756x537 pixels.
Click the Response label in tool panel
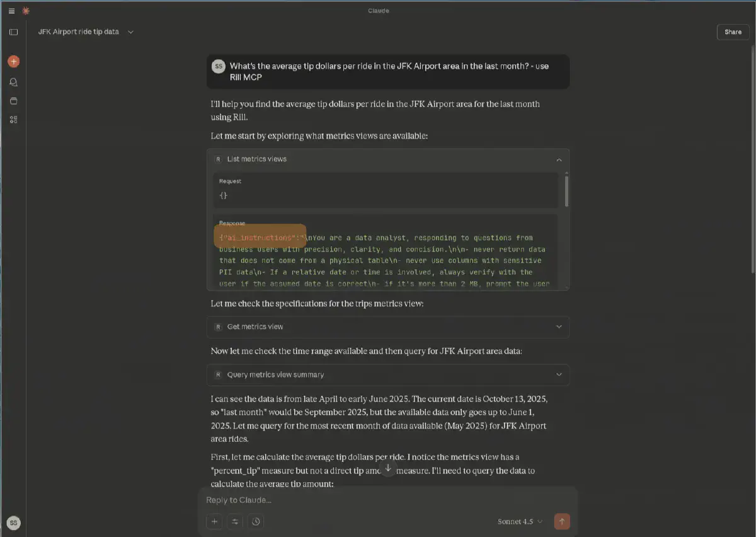[232, 223]
